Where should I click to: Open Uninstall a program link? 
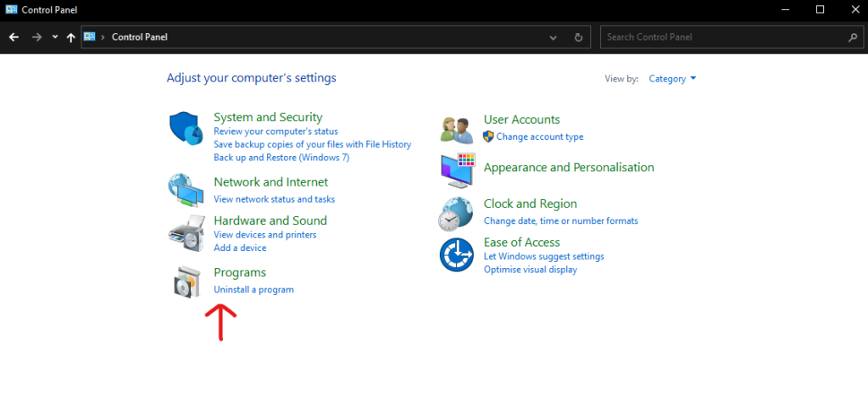[x=253, y=290]
